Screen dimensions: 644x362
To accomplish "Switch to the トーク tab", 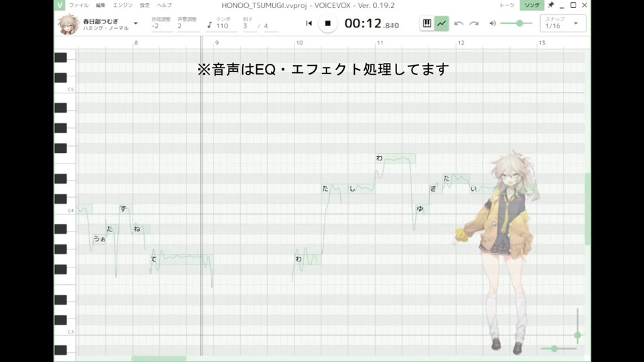I will pos(507,5).
